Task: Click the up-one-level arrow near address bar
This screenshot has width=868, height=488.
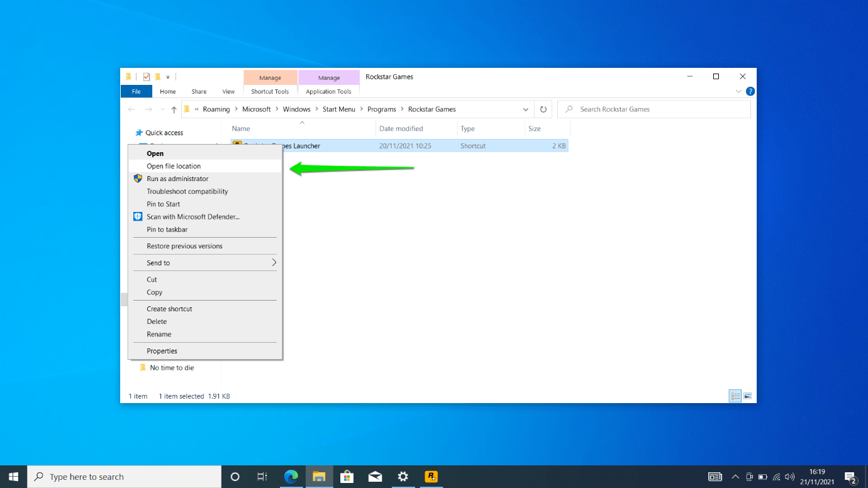Action: 174,109
